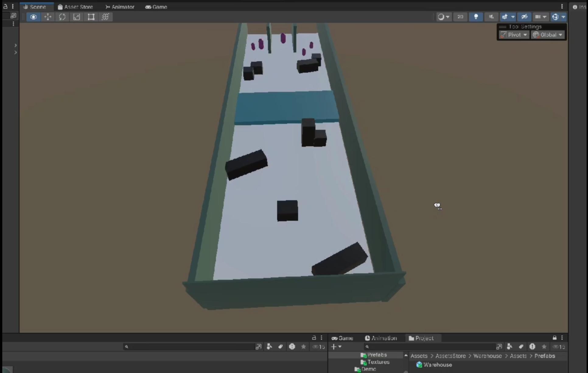Open the shading draw mode dropdown
Image resolution: width=588 pixels, height=373 pixels.
point(443,17)
